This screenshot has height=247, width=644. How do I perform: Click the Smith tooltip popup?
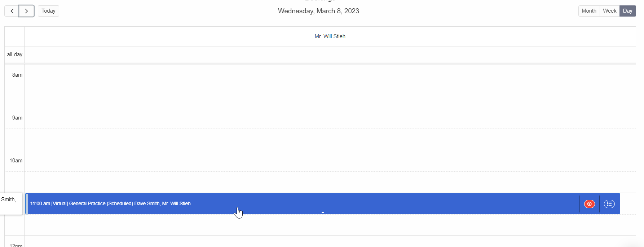pyautogui.click(x=11, y=203)
